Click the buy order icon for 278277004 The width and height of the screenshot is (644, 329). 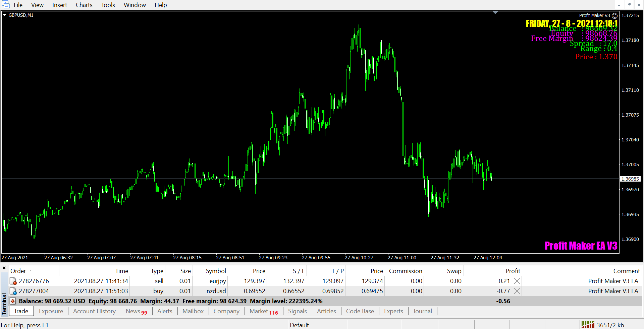pyautogui.click(x=13, y=291)
